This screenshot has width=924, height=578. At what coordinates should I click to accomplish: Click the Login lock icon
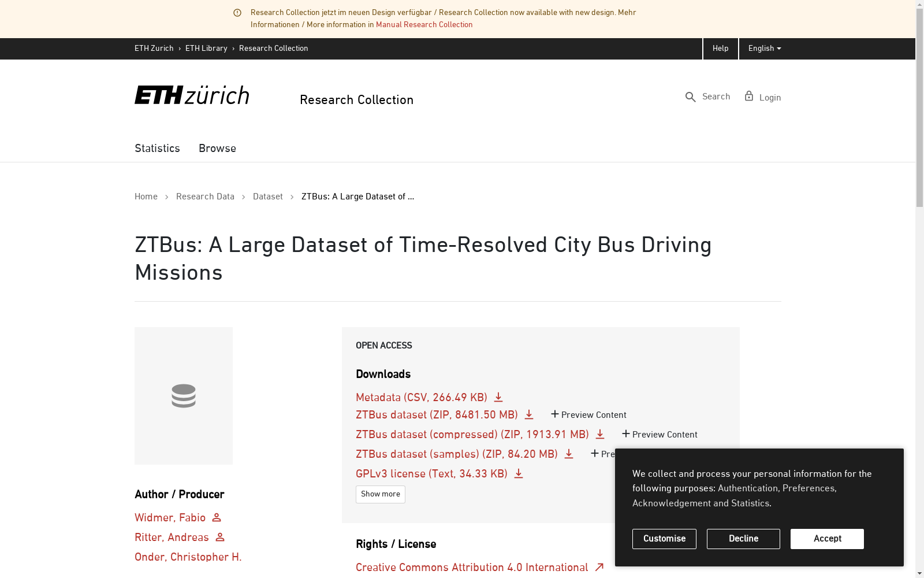(749, 96)
